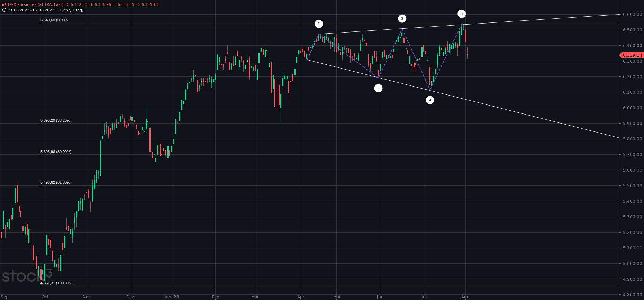The image size is (644, 300).
Task: Click the open value O: 6.342,30
Action: pos(76,4)
